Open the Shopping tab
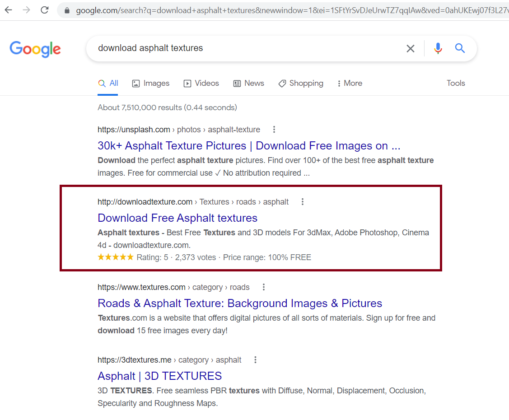509x420 pixels. click(301, 83)
